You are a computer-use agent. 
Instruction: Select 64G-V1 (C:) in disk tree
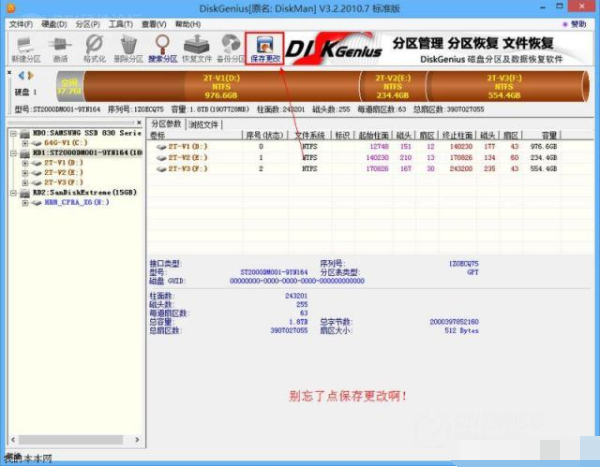tap(66, 143)
